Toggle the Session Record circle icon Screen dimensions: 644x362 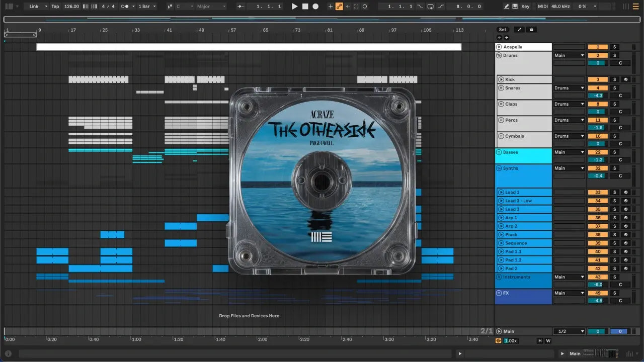(x=365, y=7)
